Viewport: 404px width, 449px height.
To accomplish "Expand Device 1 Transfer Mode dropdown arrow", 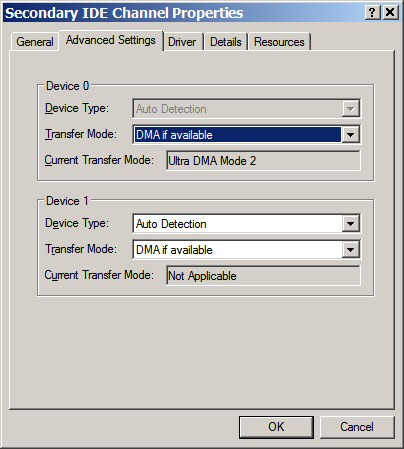I will (x=350, y=250).
